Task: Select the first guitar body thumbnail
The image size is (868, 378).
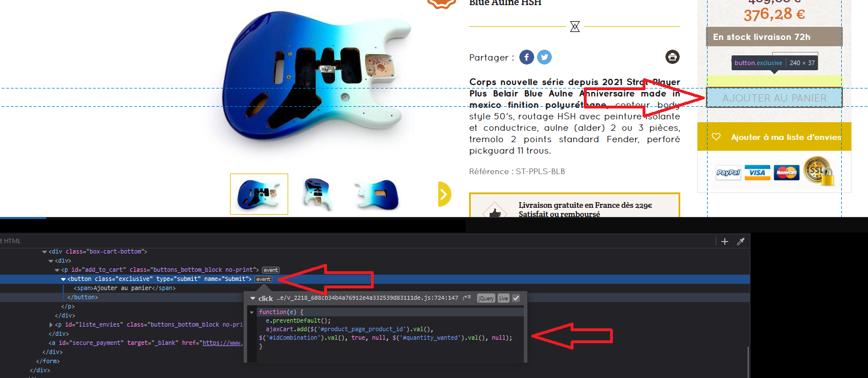Action: [x=259, y=194]
